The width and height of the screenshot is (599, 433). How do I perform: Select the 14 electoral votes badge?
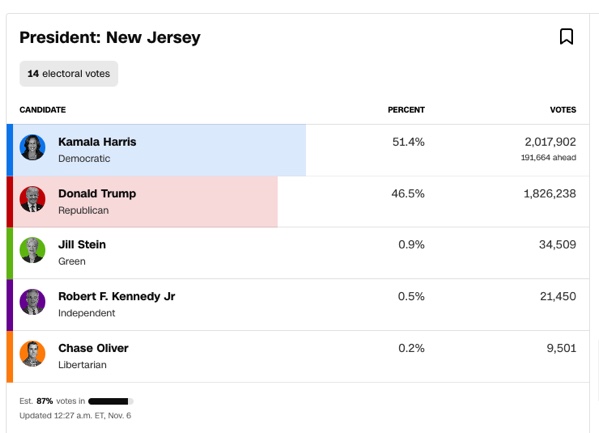tap(69, 73)
